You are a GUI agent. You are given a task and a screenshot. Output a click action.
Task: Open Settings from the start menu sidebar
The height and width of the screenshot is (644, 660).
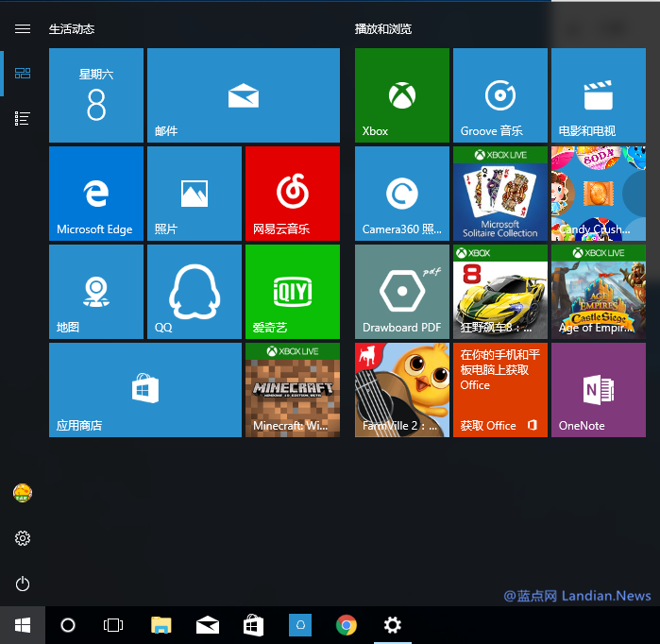23,538
